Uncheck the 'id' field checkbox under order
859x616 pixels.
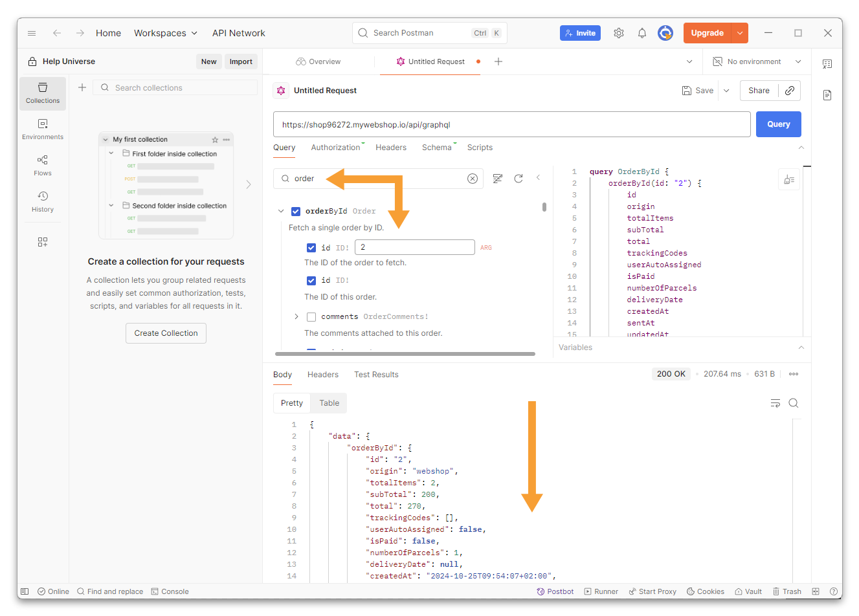point(311,281)
